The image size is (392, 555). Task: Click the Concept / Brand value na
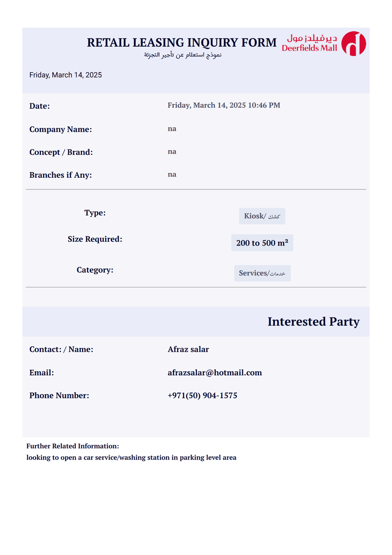172,151
